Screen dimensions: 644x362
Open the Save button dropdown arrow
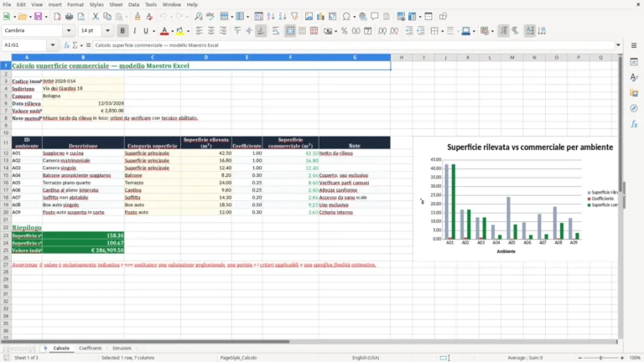pos(46,17)
